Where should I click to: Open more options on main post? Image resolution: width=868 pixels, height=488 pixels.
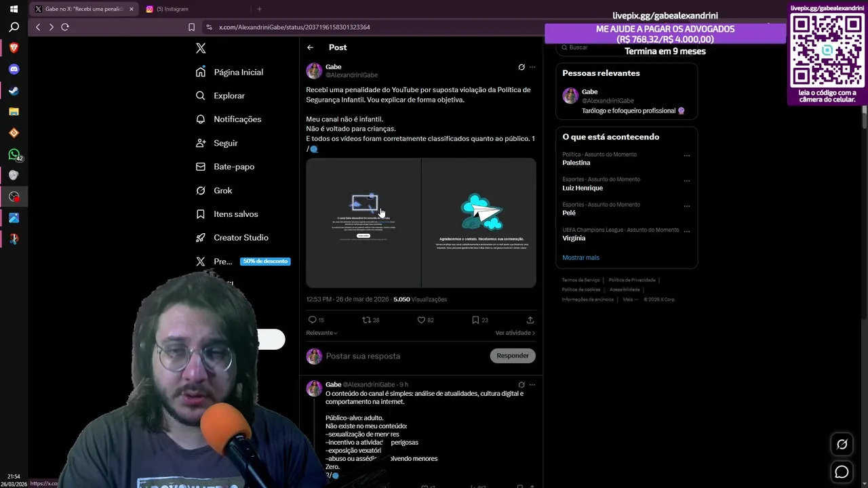(532, 67)
